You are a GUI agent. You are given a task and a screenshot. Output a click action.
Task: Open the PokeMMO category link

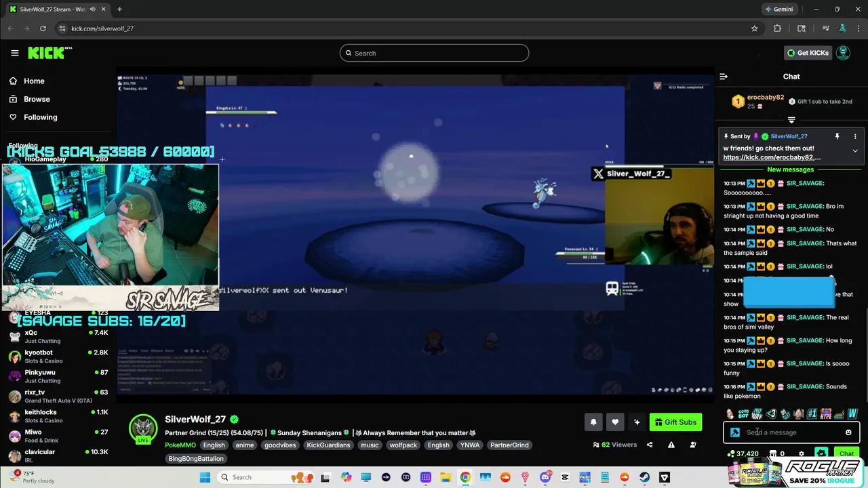[x=180, y=445]
